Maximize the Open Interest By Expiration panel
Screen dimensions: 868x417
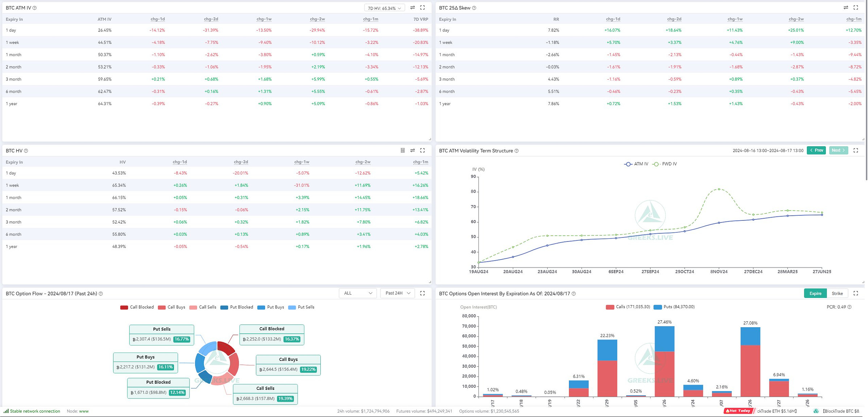[856, 293]
